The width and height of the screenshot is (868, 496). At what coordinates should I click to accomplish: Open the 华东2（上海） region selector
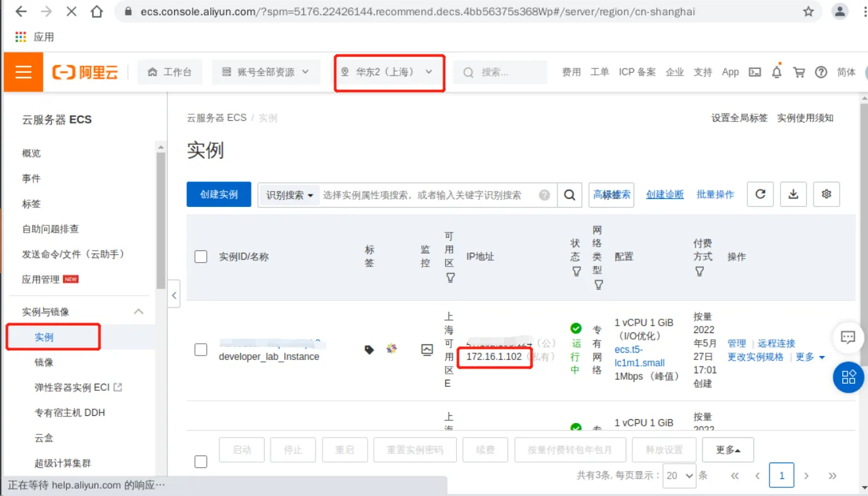coord(387,72)
